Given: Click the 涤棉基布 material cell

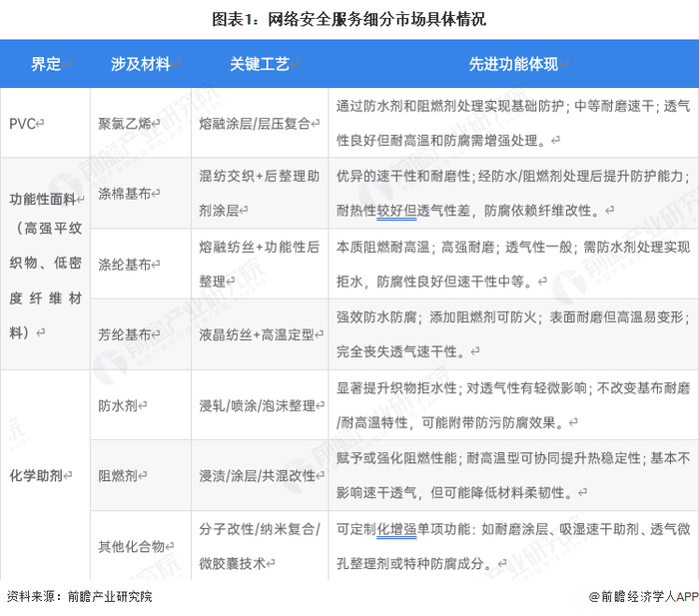Looking at the screenshot, I should (141, 193).
